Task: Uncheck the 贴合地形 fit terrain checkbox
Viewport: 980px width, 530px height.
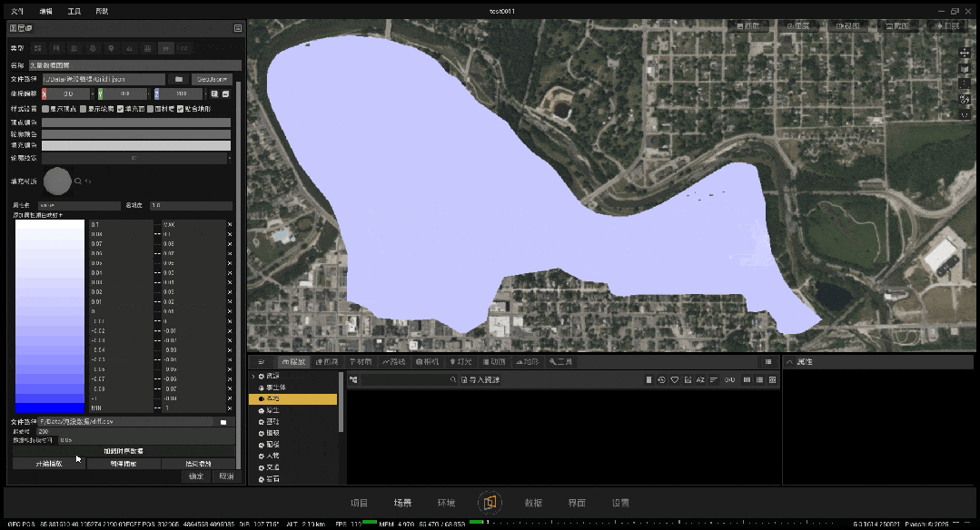Action: tap(180, 109)
